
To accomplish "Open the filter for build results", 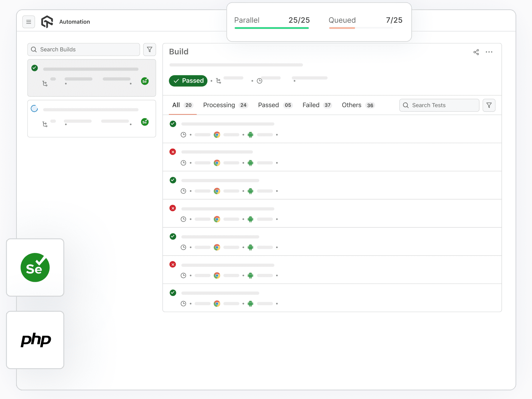I will [149, 49].
